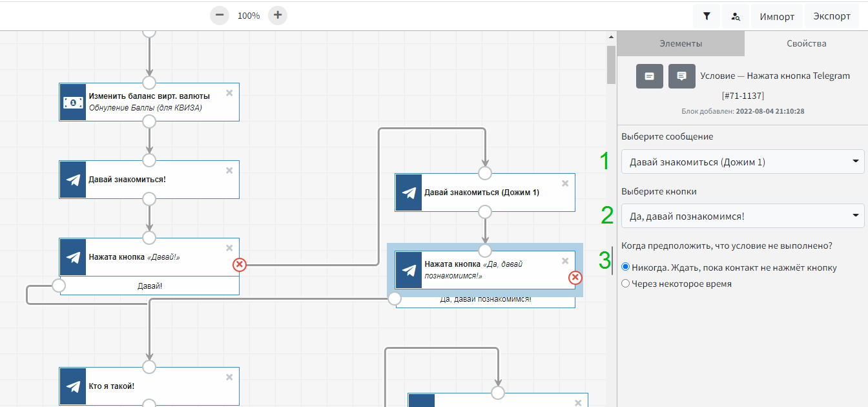
Task: Open the «Выберите сообщение» dropdown
Action: pos(742,162)
